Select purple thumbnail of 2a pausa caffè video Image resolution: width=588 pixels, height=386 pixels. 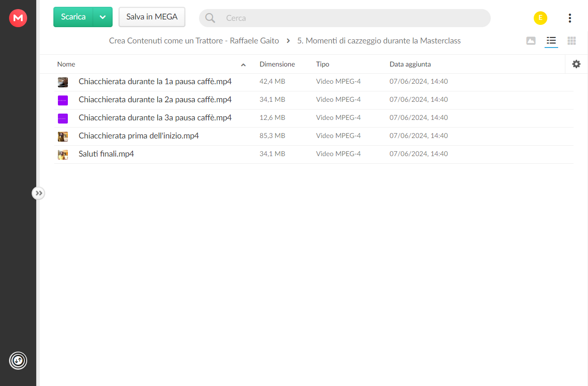(x=63, y=100)
